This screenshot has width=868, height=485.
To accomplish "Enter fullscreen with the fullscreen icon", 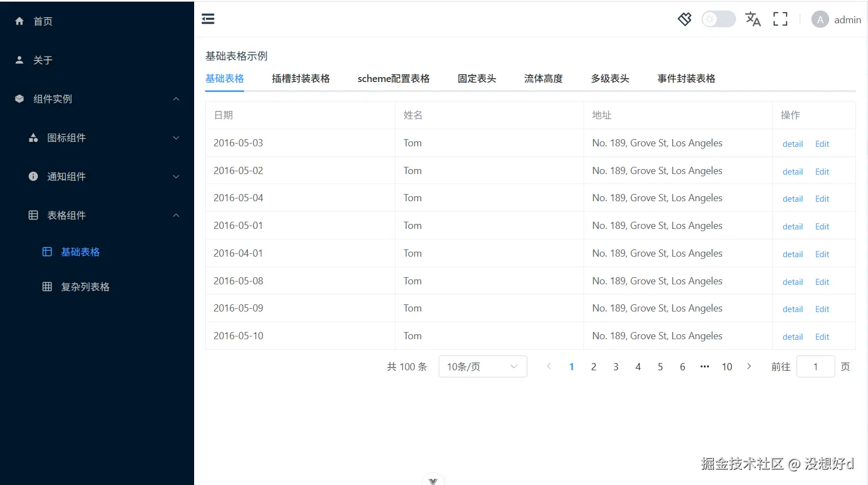I will pos(780,19).
